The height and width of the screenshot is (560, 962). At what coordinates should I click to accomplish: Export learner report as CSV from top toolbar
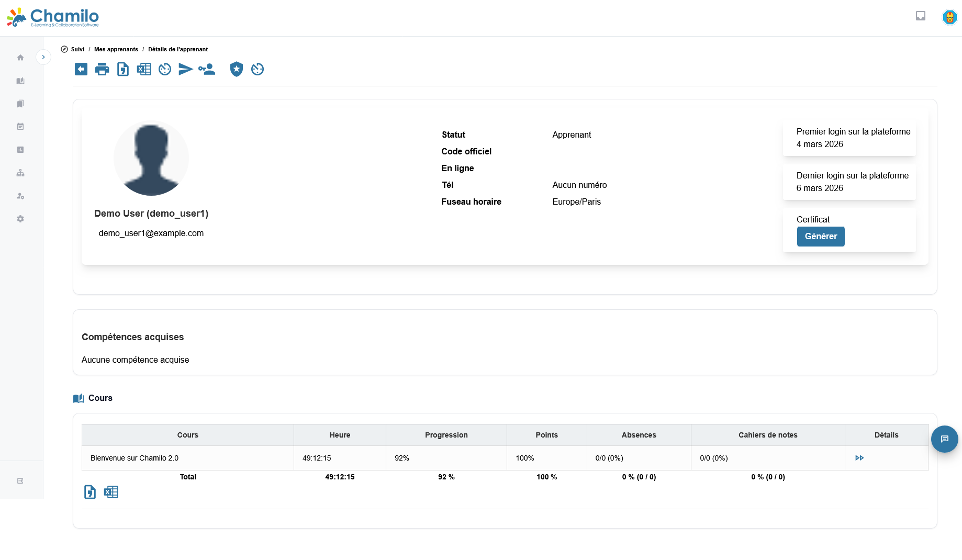(x=123, y=69)
